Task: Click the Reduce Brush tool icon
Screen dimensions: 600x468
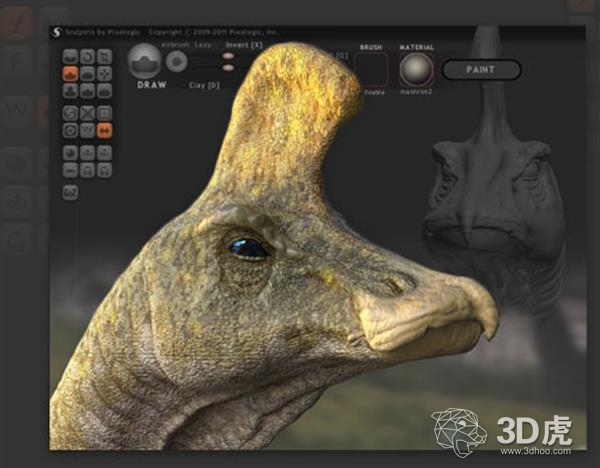Action: [x=70, y=113]
